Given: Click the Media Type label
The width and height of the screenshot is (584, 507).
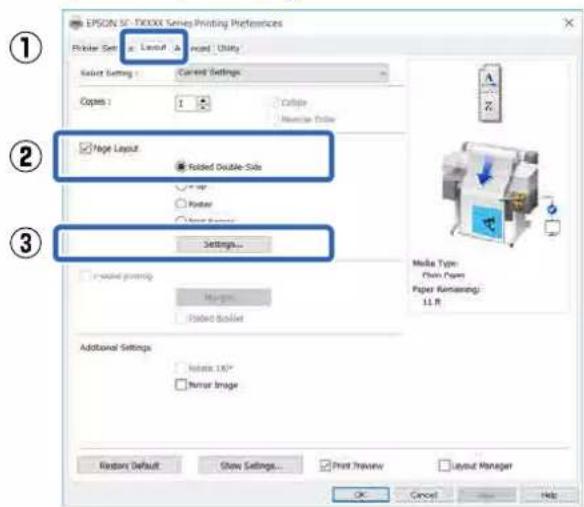Looking at the screenshot, I should click(435, 263).
